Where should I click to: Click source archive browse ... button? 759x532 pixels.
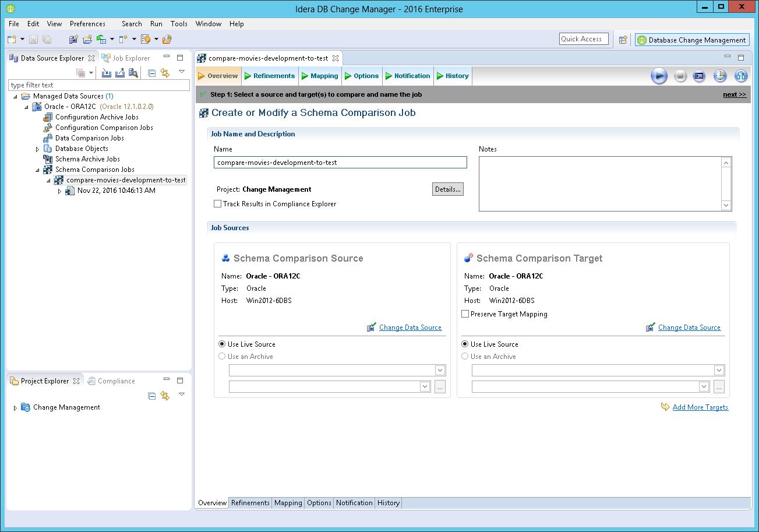pos(440,386)
